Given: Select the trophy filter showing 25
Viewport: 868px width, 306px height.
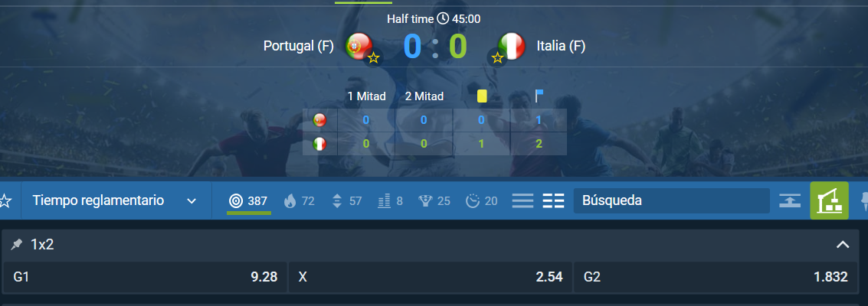Looking at the screenshot, I should tap(434, 201).
